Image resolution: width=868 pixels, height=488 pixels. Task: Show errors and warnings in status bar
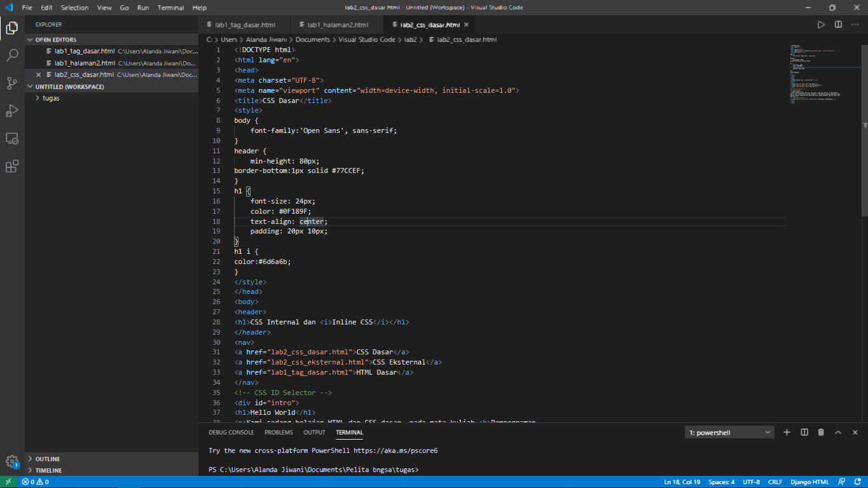point(36,482)
